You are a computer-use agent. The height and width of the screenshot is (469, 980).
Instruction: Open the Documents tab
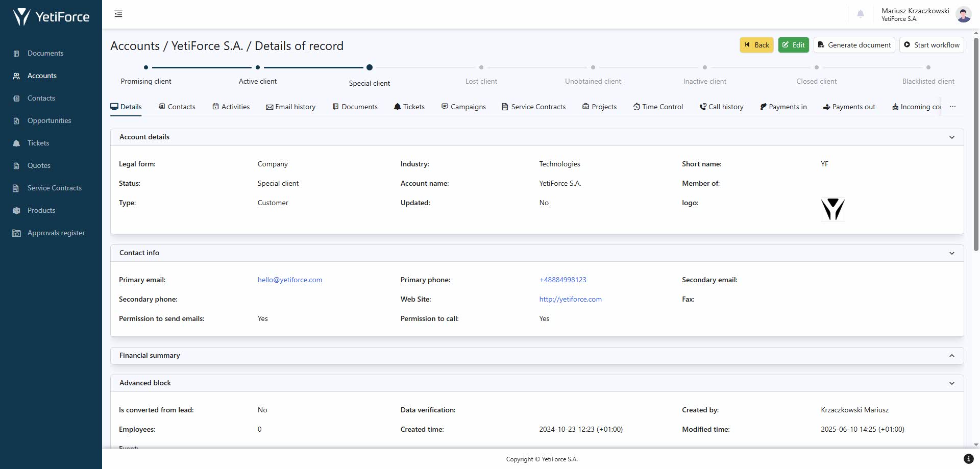(x=355, y=107)
